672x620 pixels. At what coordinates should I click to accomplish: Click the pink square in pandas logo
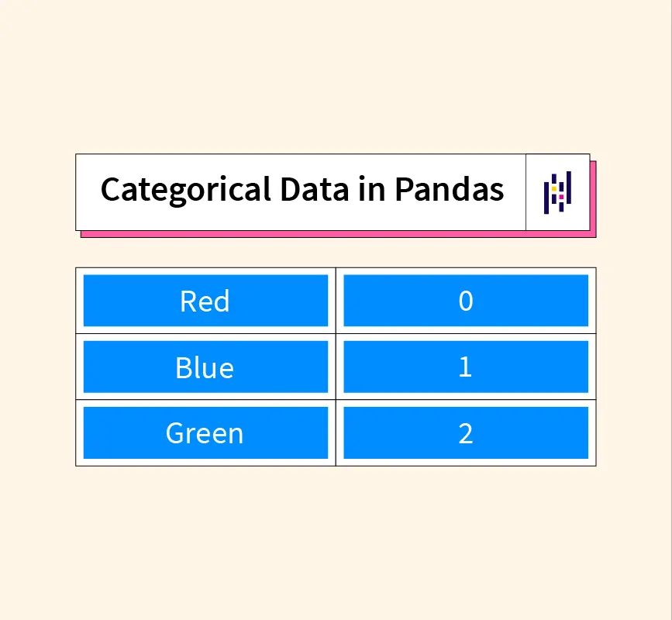click(x=561, y=197)
